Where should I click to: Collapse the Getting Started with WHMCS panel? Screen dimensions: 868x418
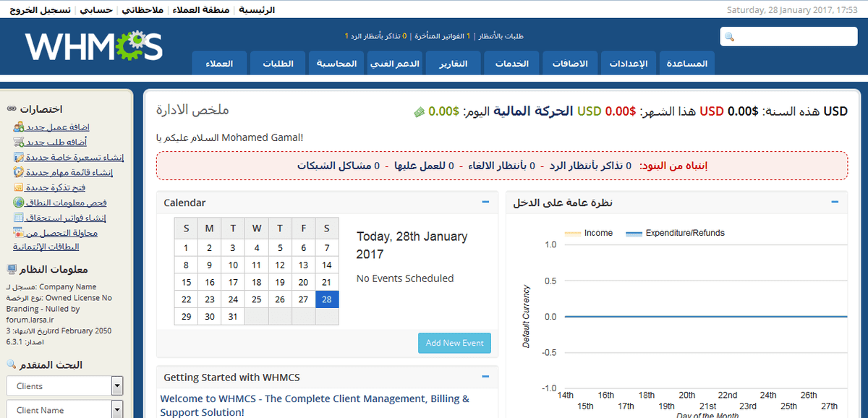click(485, 377)
